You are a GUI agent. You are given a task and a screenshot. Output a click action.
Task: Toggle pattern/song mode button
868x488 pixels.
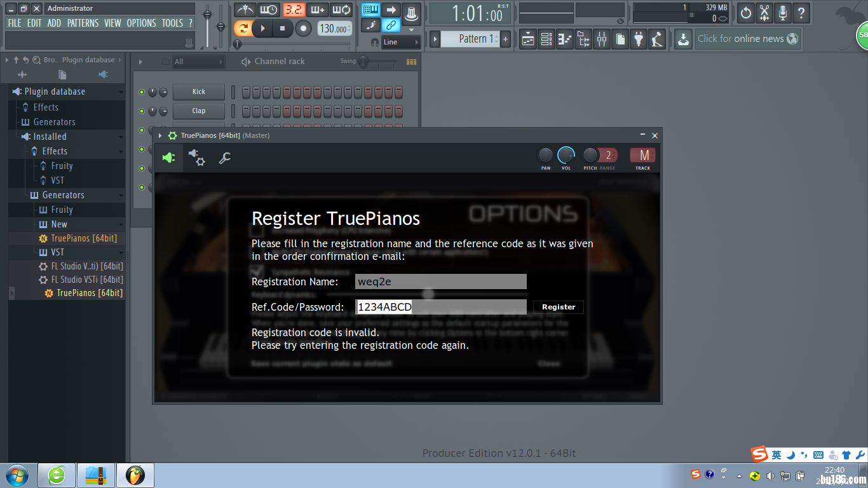coord(243,28)
